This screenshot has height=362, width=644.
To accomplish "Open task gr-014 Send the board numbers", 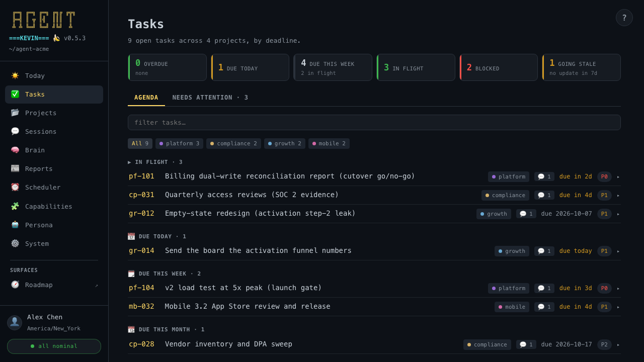I will [x=374, y=251].
